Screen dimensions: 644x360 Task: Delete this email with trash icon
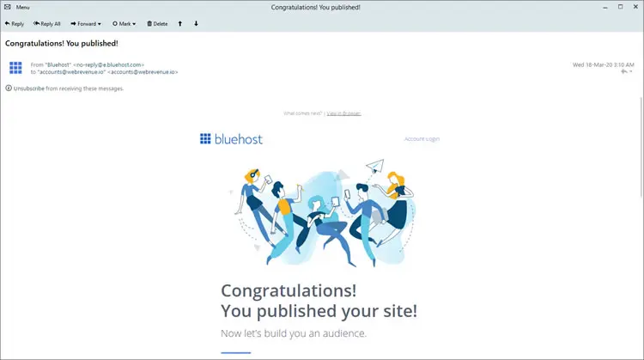(157, 24)
